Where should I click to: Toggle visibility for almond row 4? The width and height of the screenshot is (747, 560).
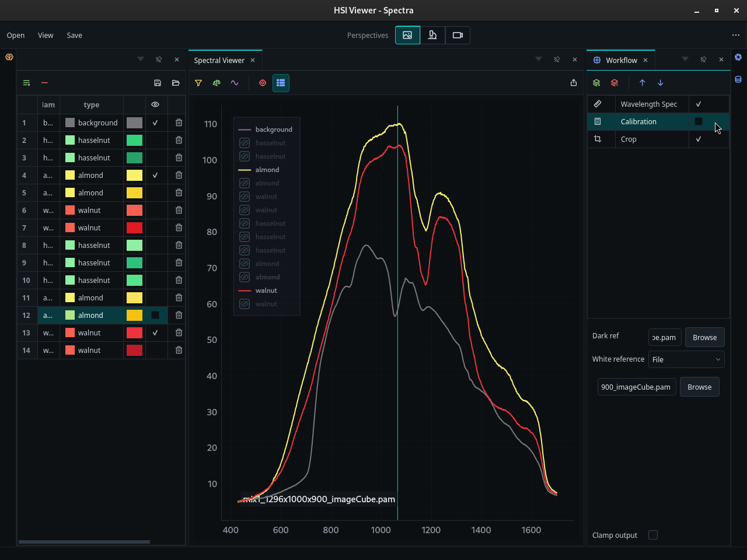155,175
